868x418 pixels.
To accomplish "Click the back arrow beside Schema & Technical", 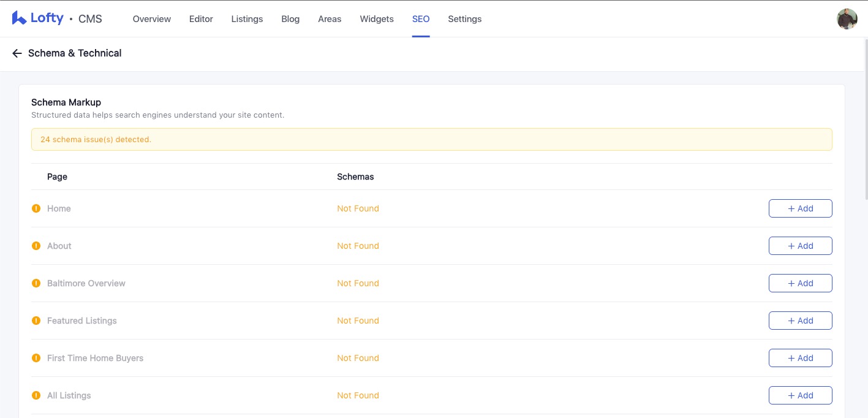I will point(17,53).
